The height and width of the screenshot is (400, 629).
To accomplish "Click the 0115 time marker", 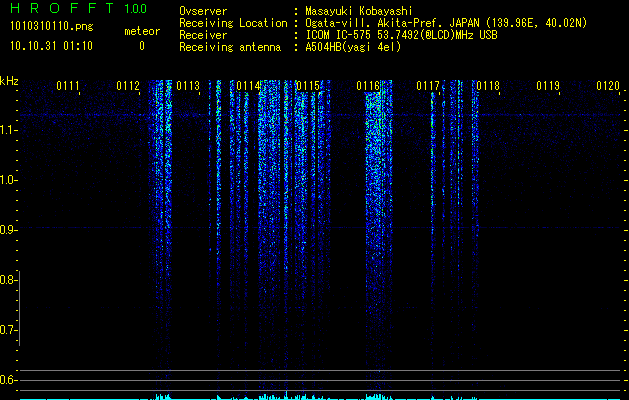I will click(x=308, y=86).
